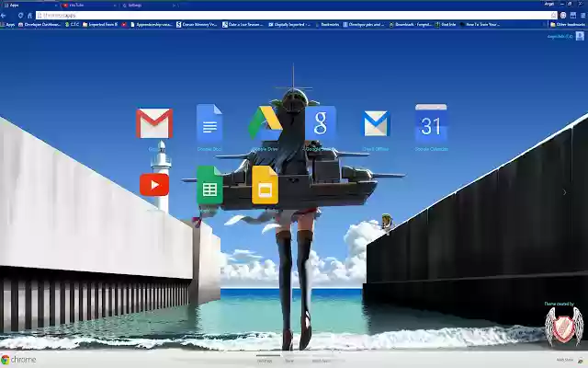Open the Web Store link
The image size is (588, 368).
[565, 360]
